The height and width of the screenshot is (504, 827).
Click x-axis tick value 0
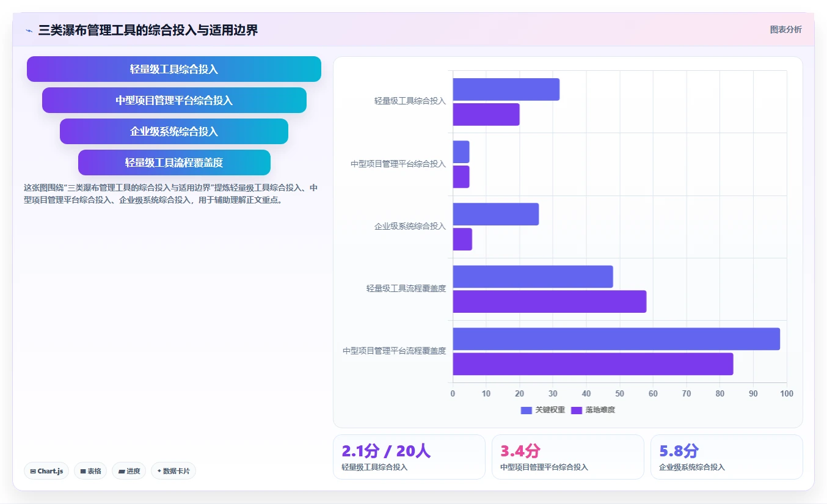coord(453,393)
